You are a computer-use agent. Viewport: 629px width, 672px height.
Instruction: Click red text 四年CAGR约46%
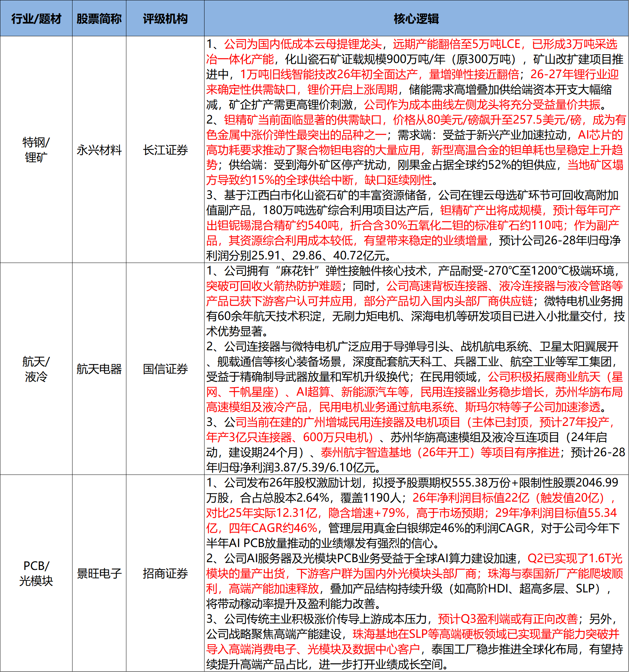pos(273,528)
